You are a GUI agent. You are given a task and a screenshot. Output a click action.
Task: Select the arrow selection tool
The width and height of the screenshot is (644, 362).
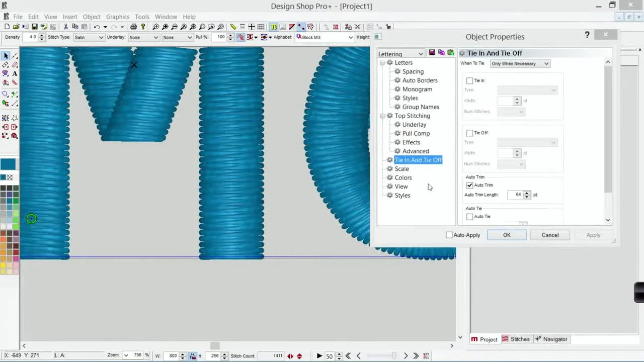[x=6, y=55]
